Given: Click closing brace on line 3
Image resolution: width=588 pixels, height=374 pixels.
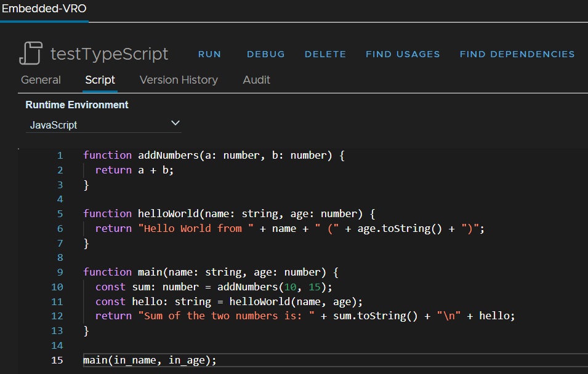Looking at the screenshot, I should pyautogui.click(x=86, y=185).
